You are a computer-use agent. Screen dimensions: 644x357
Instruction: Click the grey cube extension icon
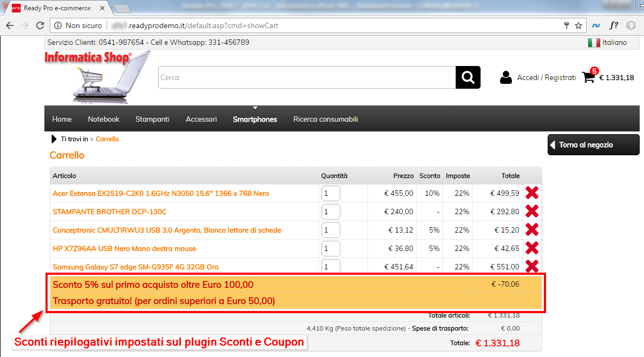(631, 25)
